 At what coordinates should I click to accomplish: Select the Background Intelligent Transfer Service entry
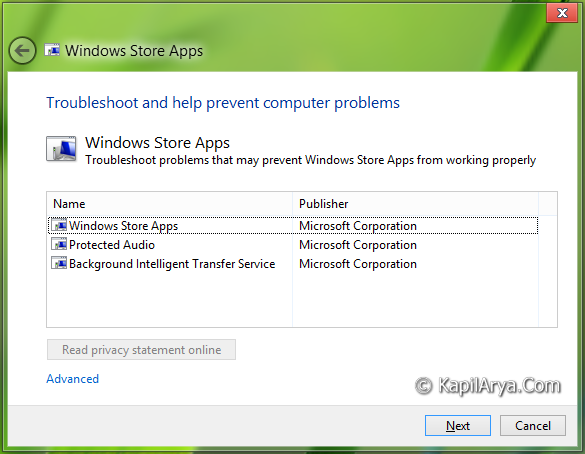pos(293,263)
